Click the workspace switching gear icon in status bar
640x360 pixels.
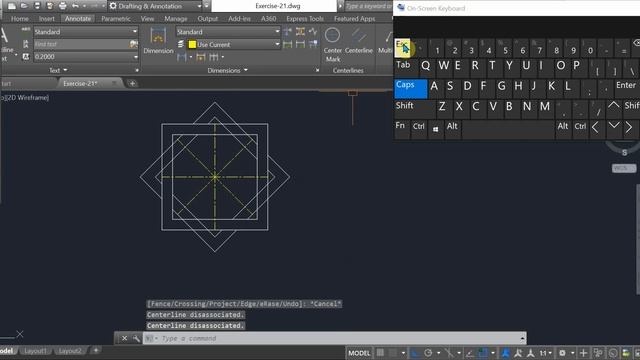562,353
